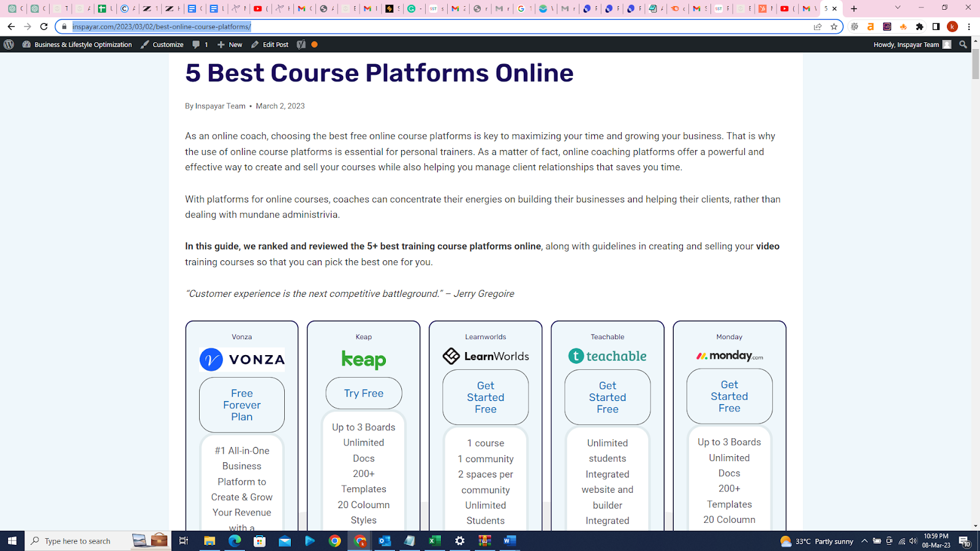Screen dimensions: 980x551
Task: Click the Vonza "Free Forever Plan" button
Action: 242,405
